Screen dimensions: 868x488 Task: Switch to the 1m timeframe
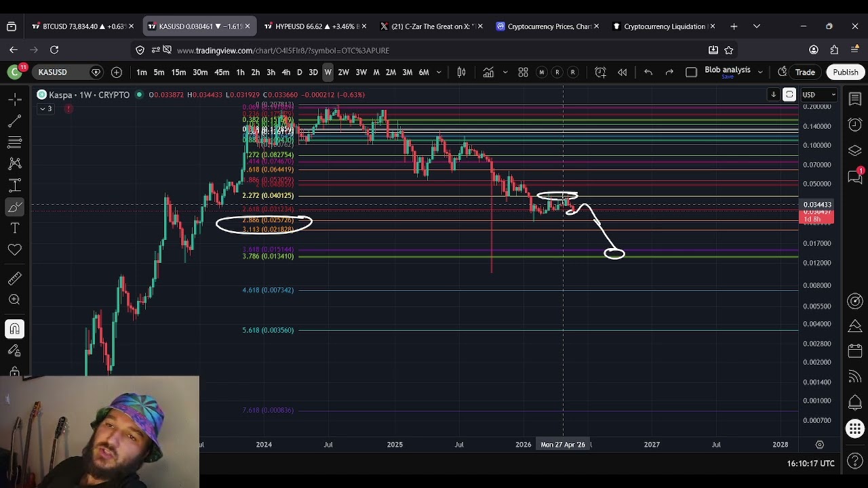click(x=142, y=72)
